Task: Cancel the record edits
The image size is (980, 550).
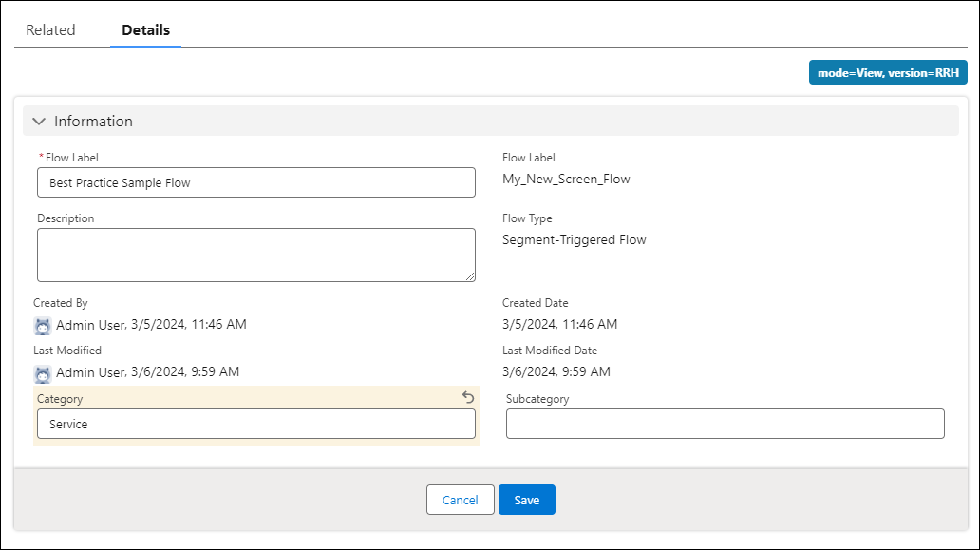Action: pos(461,500)
